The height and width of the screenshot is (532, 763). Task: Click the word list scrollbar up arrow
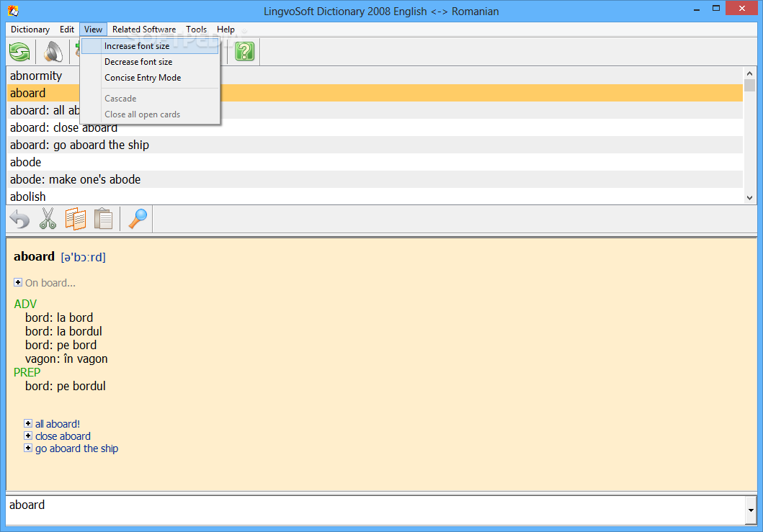pyautogui.click(x=749, y=73)
